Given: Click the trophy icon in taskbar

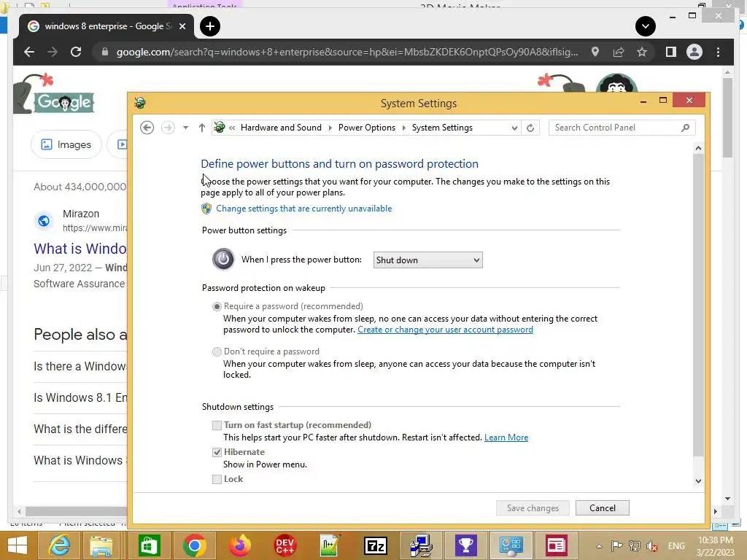Looking at the screenshot, I should coord(466,545).
